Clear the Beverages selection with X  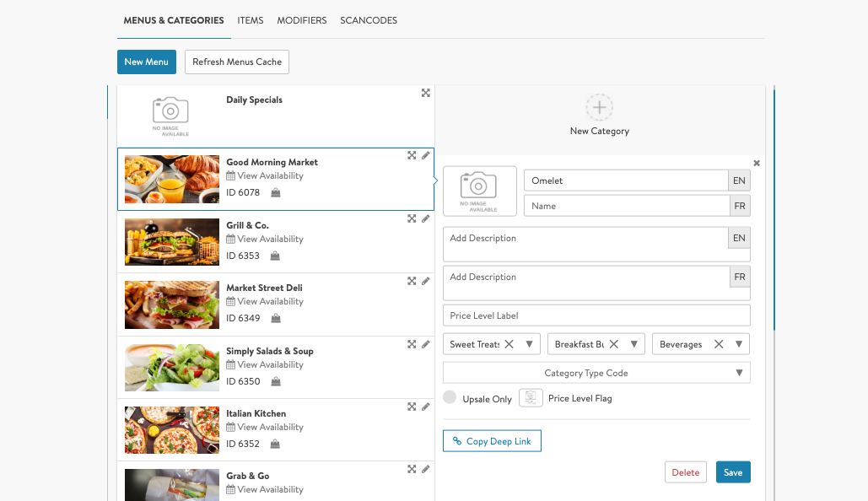(719, 344)
